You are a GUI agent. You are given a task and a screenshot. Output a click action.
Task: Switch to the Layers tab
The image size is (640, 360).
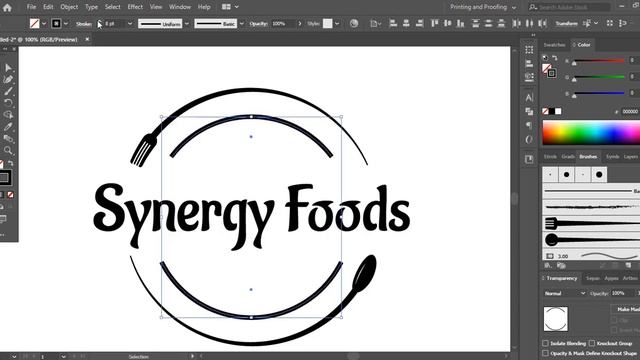[x=631, y=157]
